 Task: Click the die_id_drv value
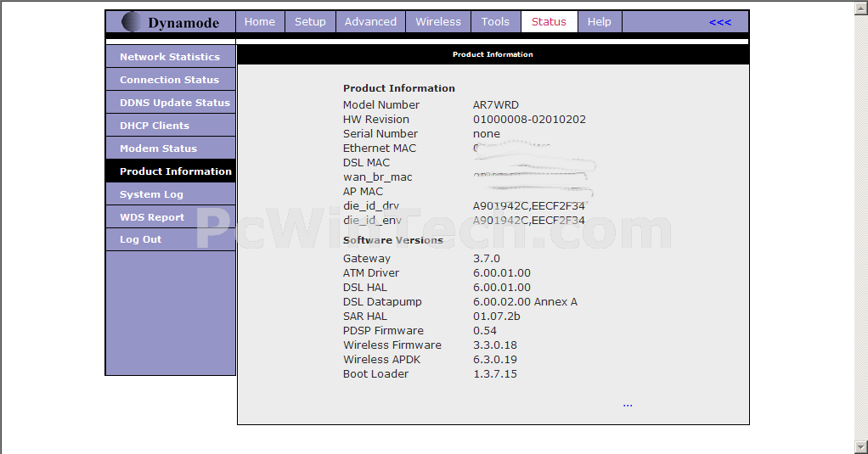[x=528, y=205]
